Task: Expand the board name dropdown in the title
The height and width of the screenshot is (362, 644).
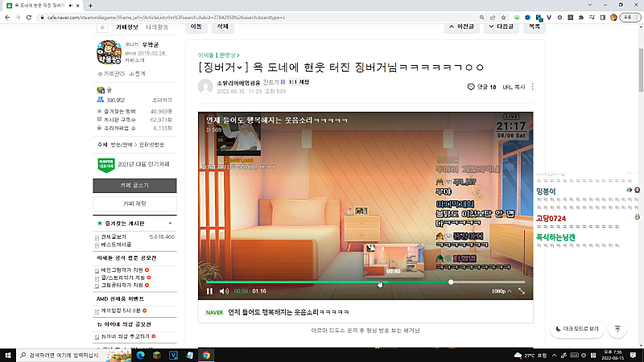Action: (241, 65)
